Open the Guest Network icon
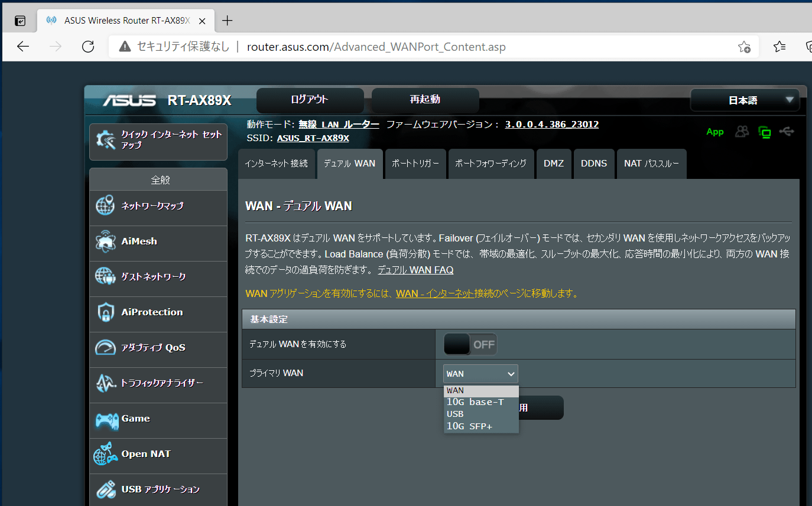The width and height of the screenshot is (812, 506). point(105,277)
